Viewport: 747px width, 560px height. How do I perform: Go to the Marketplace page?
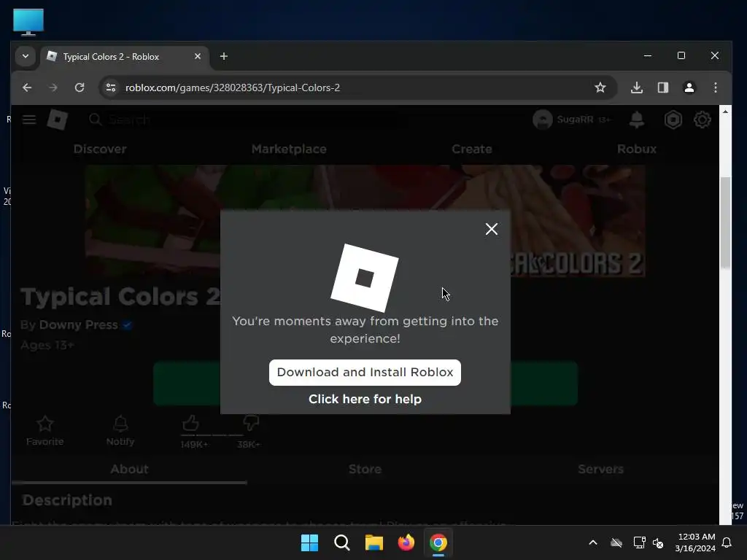[289, 149]
